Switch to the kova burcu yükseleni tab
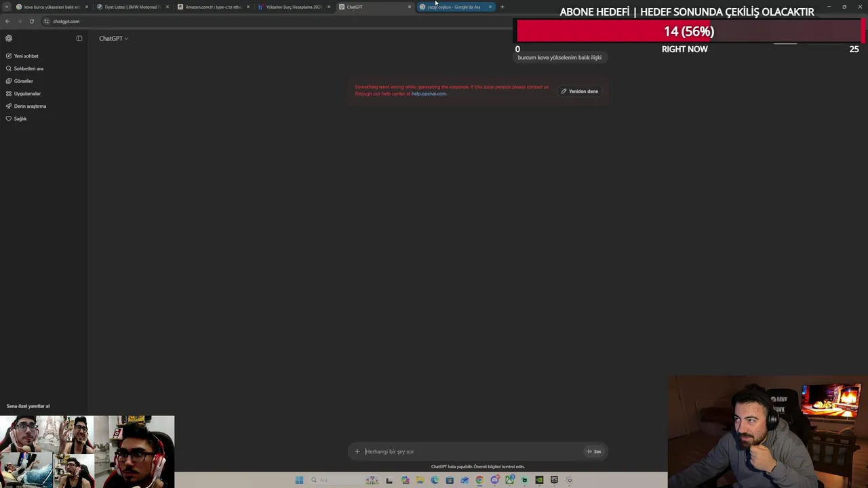 (x=52, y=7)
